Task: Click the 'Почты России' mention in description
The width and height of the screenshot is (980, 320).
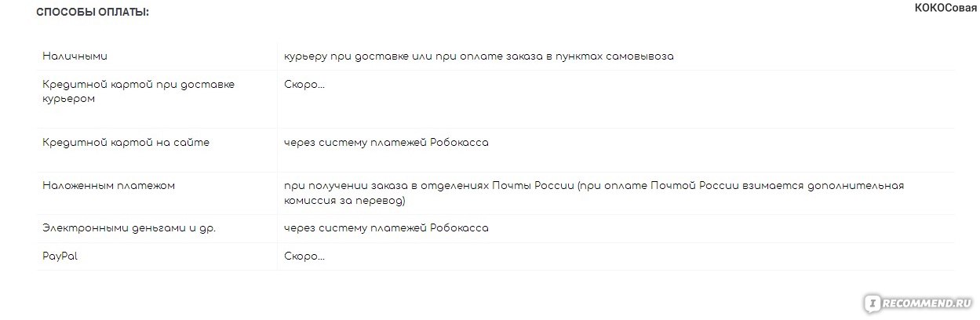Action: (x=533, y=186)
